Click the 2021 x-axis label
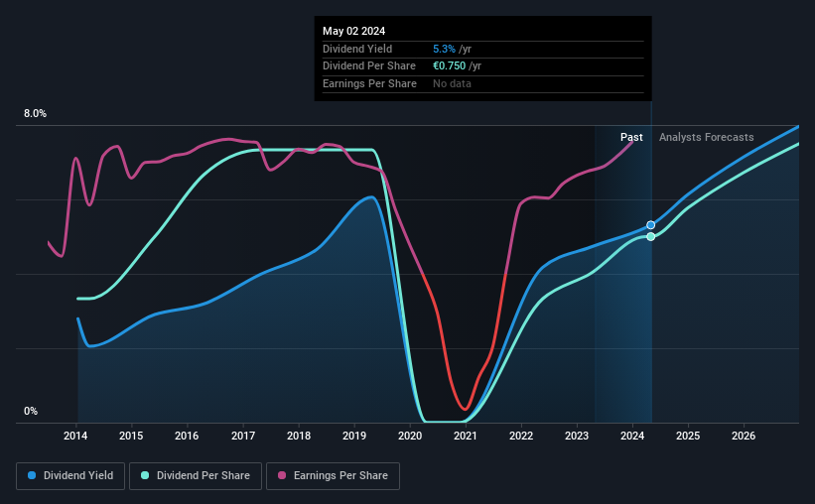The width and height of the screenshot is (815, 504). (466, 436)
